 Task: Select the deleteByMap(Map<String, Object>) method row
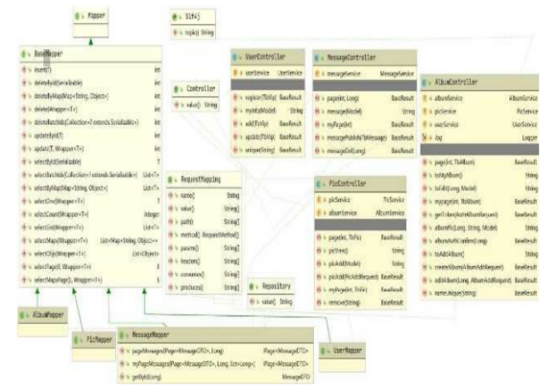90,96
